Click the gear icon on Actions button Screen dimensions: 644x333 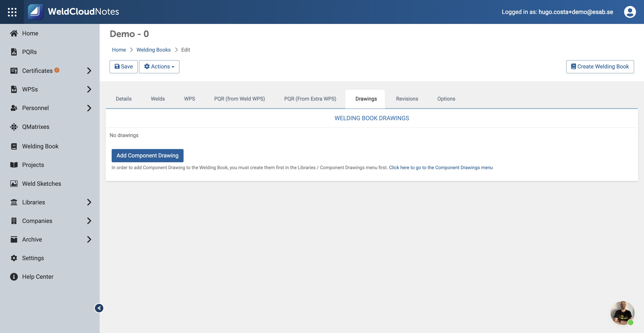click(x=147, y=66)
